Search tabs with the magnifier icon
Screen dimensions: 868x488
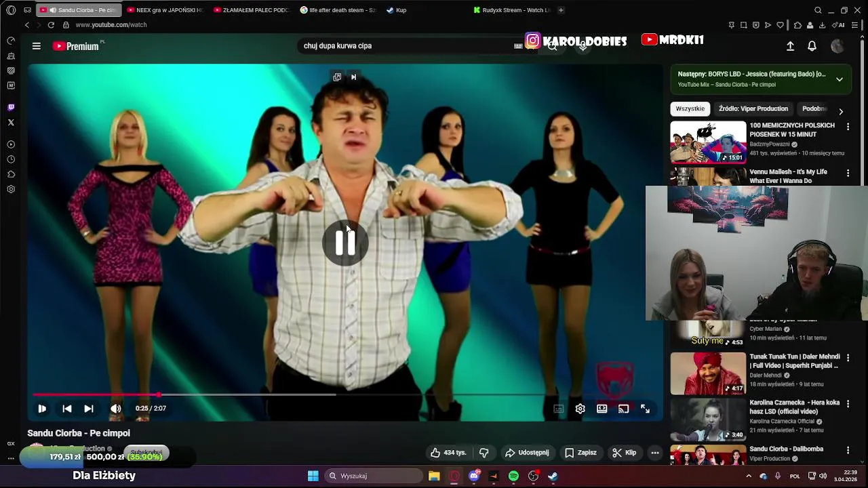[x=818, y=10]
